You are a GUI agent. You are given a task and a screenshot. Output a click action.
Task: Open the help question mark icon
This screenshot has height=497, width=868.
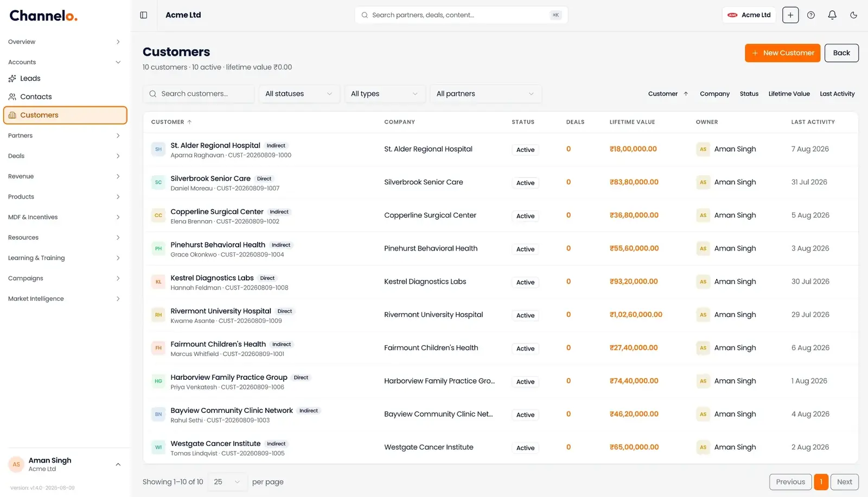pyautogui.click(x=811, y=15)
